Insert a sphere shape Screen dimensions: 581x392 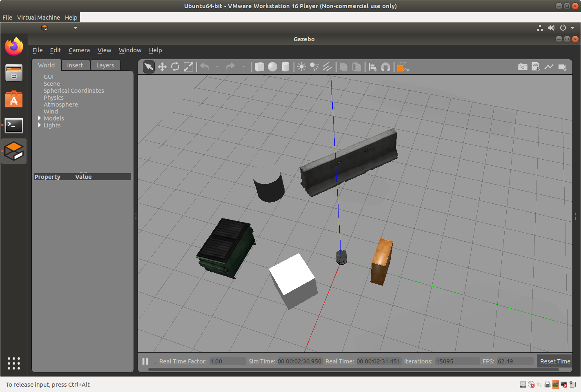(272, 67)
